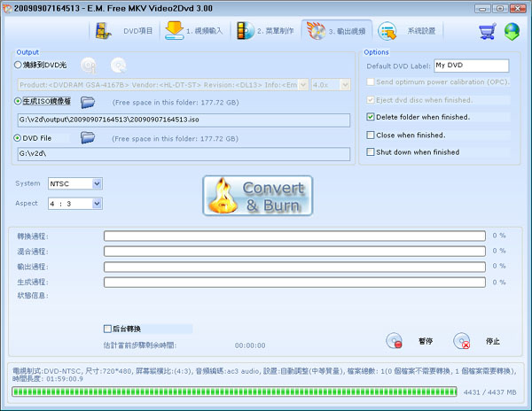Viewport: 532px width, 411px height.
Task: Close the Video2Dvd window
Action: coord(518,9)
